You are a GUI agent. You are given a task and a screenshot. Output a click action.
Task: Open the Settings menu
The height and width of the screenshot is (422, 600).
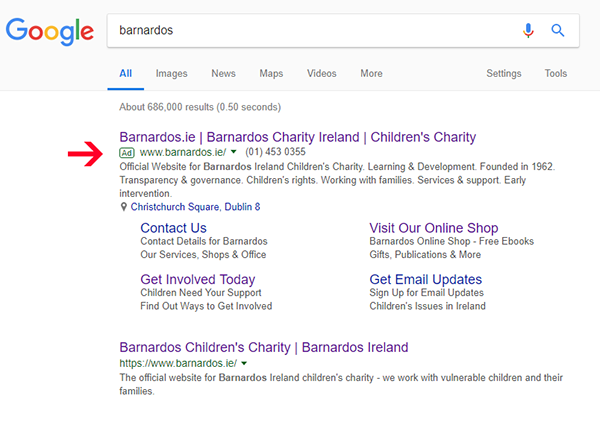504,73
